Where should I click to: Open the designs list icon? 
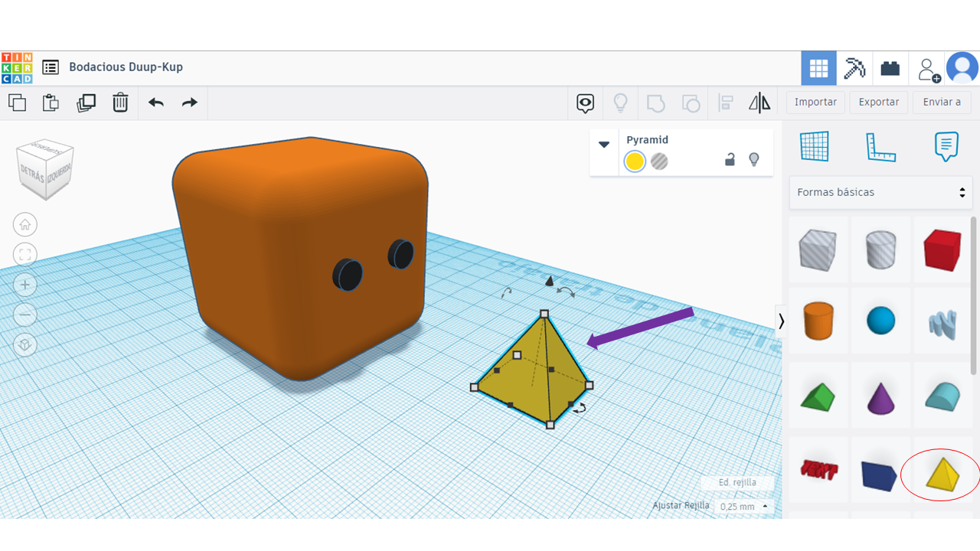tap(51, 67)
